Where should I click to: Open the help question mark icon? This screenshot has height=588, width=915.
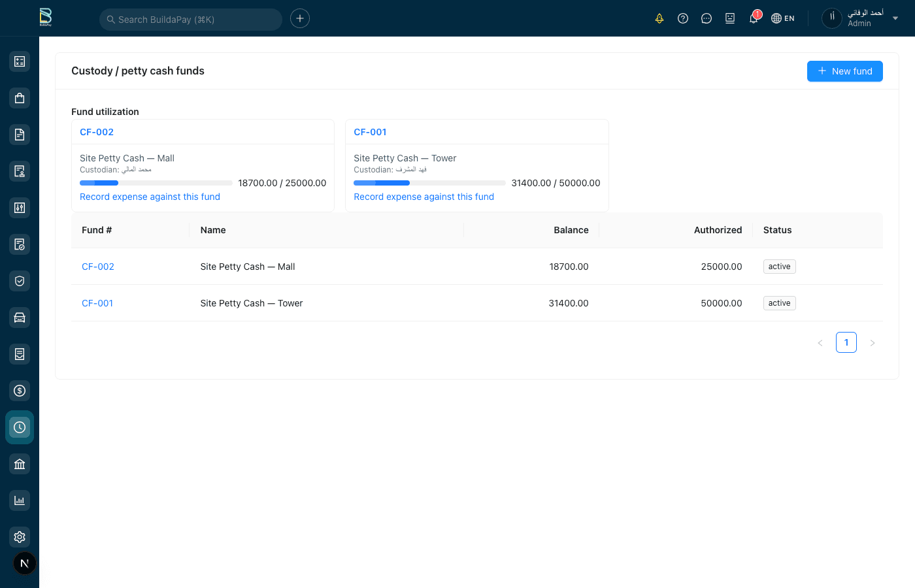pyautogui.click(x=683, y=18)
